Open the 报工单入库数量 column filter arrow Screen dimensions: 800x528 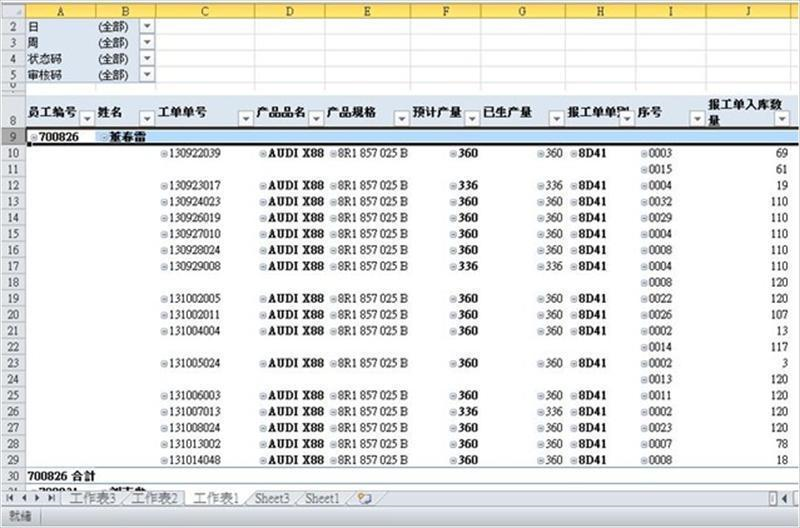coord(782,119)
